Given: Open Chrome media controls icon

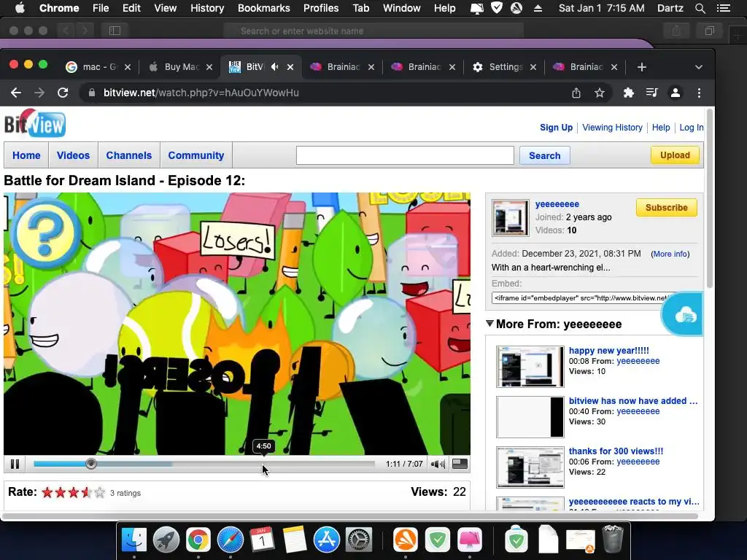Looking at the screenshot, I should coord(651,93).
